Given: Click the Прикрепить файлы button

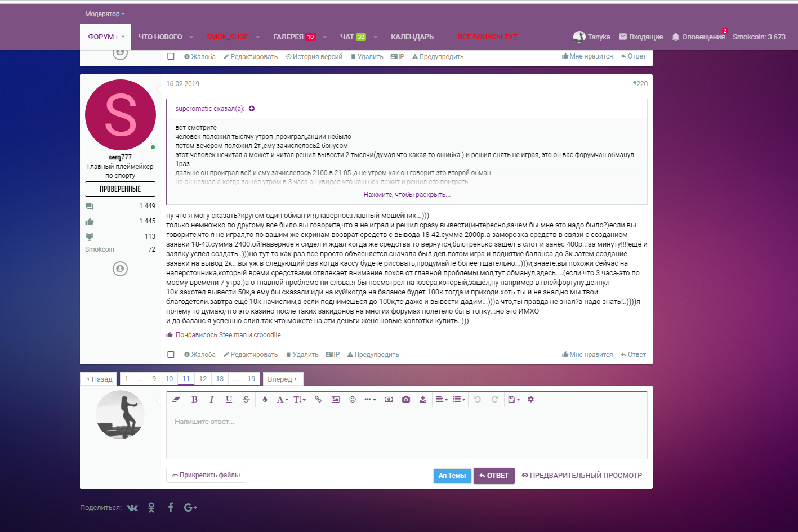Looking at the screenshot, I should 206,475.
